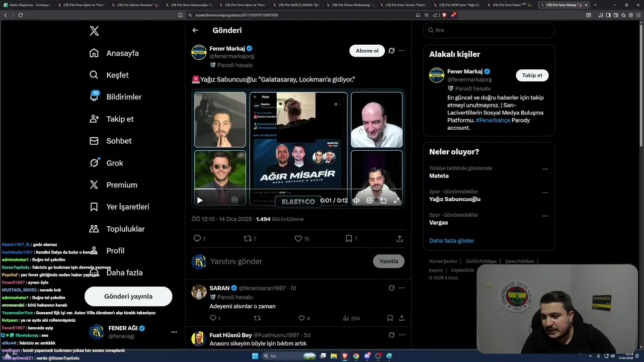
Task: Open options for Yağız Sabuncuoğlu trend
Action: pos(545,193)
